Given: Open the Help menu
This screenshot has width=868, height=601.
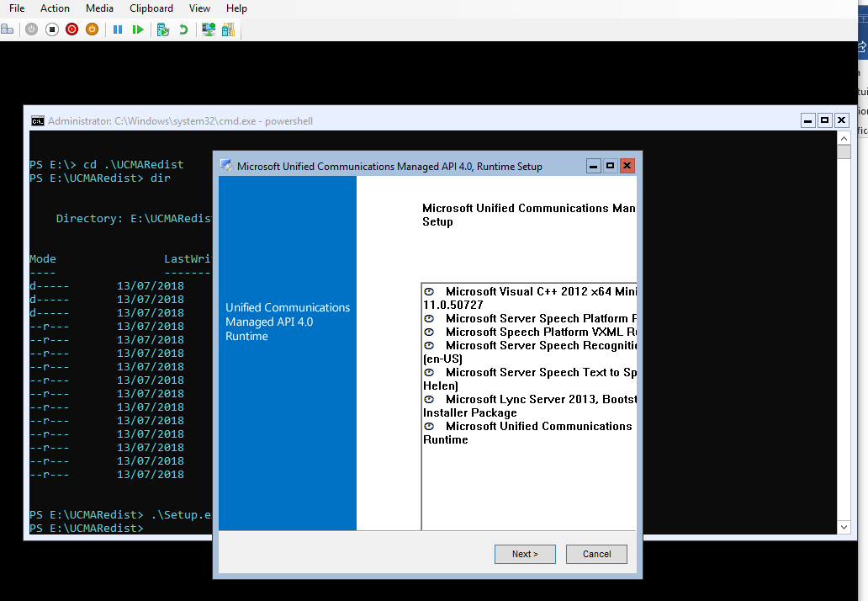Looking at the screenshot, I should [x=236, y=8].
